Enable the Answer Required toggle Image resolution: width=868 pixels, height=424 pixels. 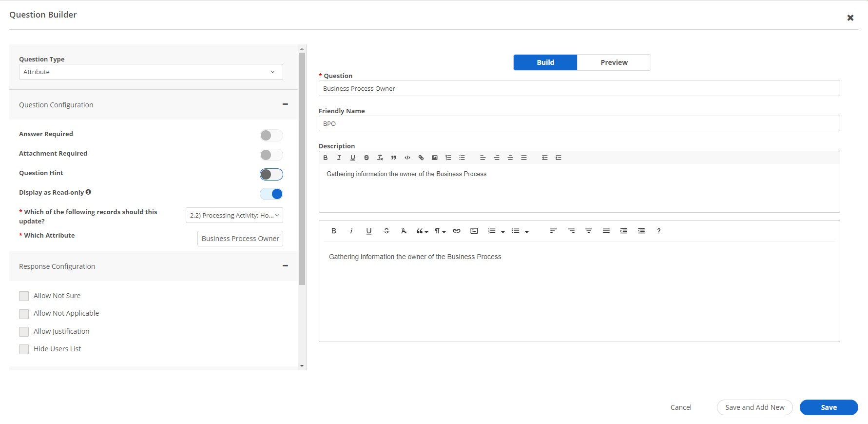pyautogui.click(x=271, y=135)
